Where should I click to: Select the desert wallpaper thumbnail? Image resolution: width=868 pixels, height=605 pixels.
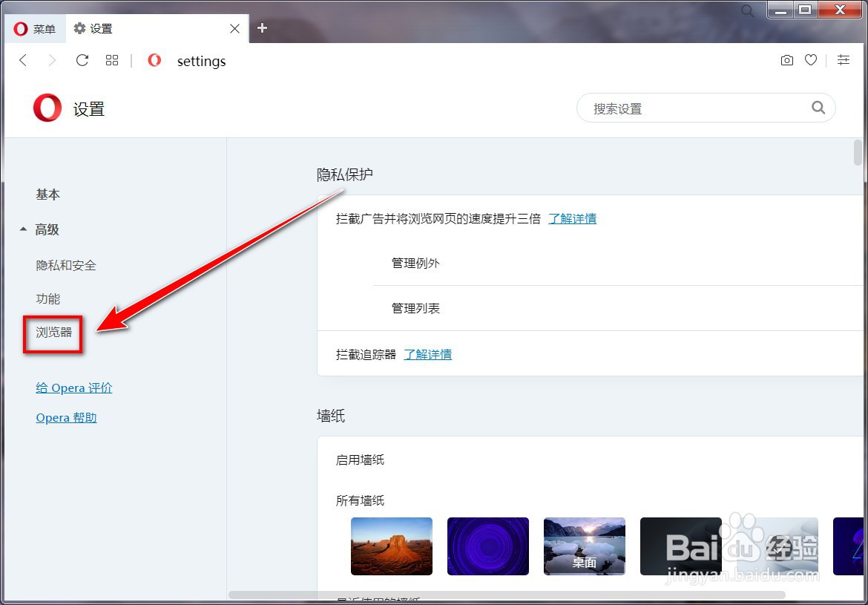392,546
